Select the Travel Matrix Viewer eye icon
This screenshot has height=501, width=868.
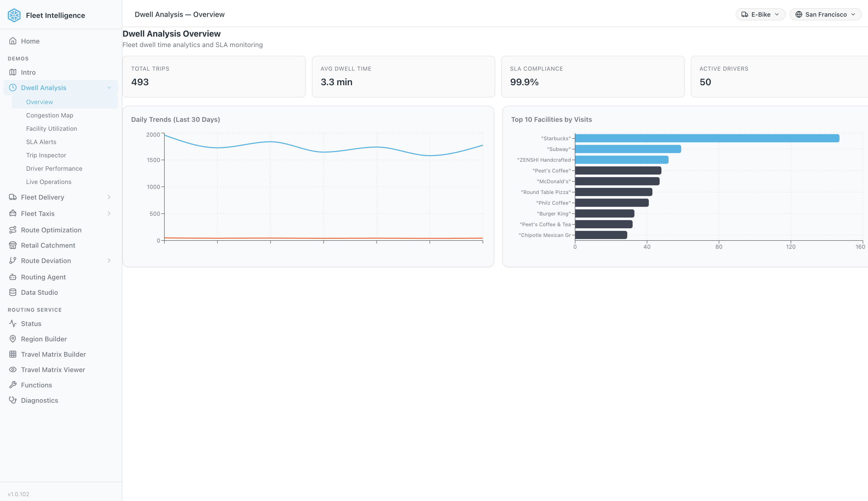click(x=13, y=369)
